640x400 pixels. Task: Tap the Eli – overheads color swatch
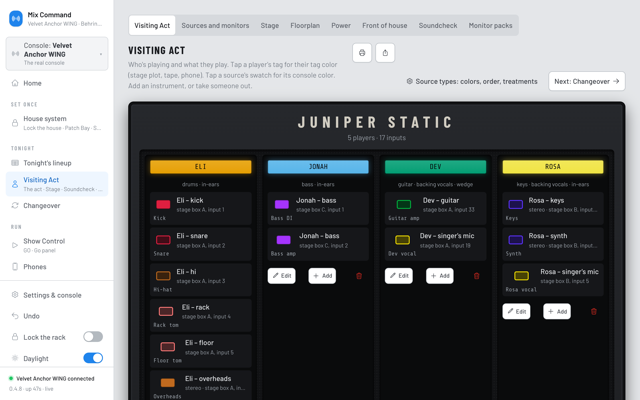pyautogui.click(x=167, y=383)
